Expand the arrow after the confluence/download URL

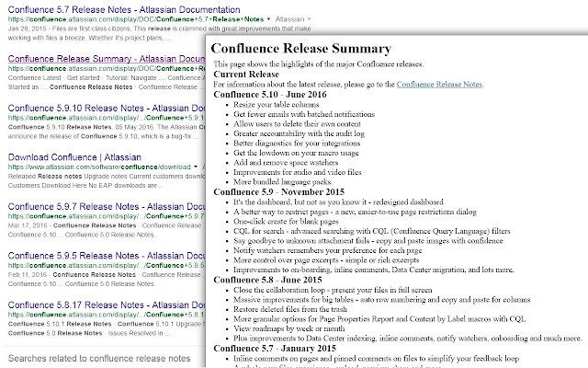pyautogui.click(x=196, y=167)
